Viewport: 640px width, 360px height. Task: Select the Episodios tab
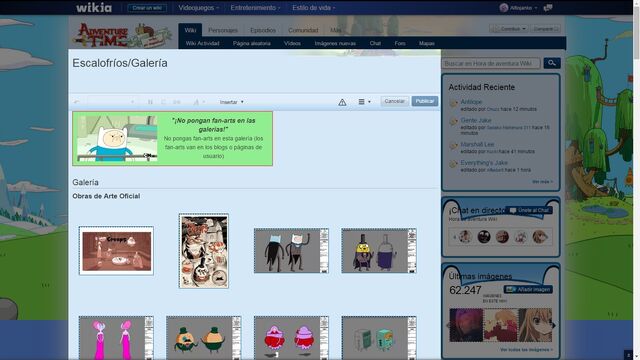click(x=263, y=30)
